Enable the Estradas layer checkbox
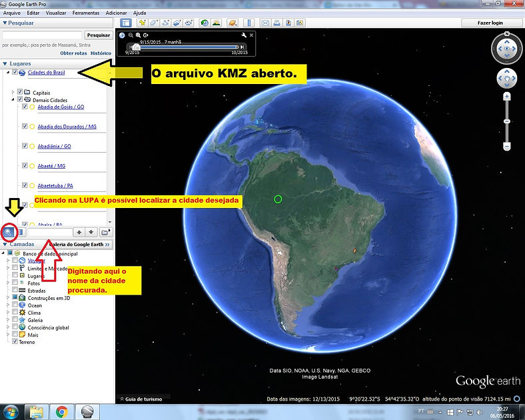The image size is (525, 420). pos(15,290)
